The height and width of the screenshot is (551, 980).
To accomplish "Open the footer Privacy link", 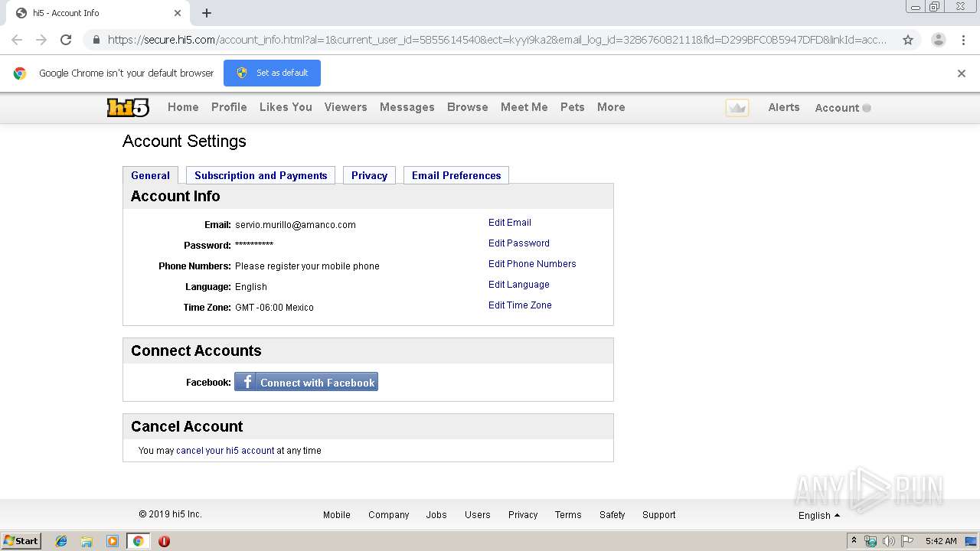I will coord(523,515).
